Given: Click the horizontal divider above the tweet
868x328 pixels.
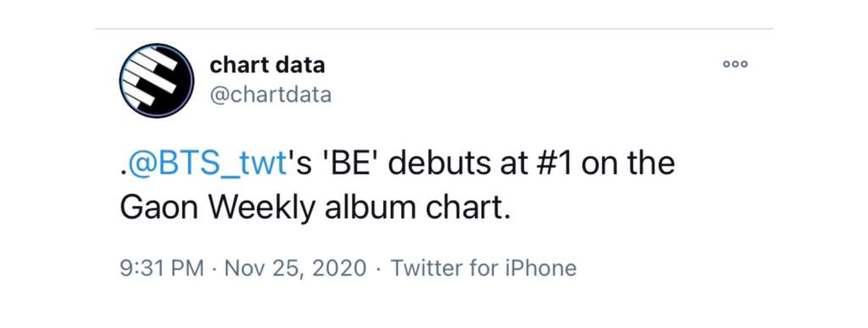Looking at the screenshot, I should click(434, 28).
